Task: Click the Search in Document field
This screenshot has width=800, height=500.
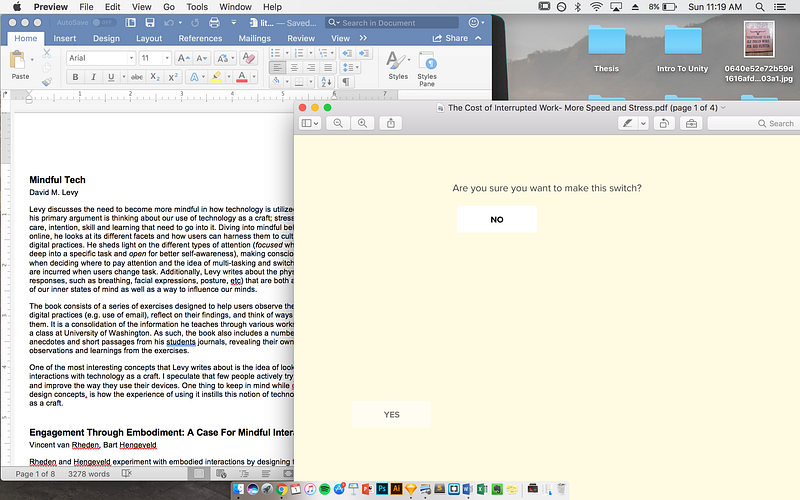Action: [x=391, y=22]
